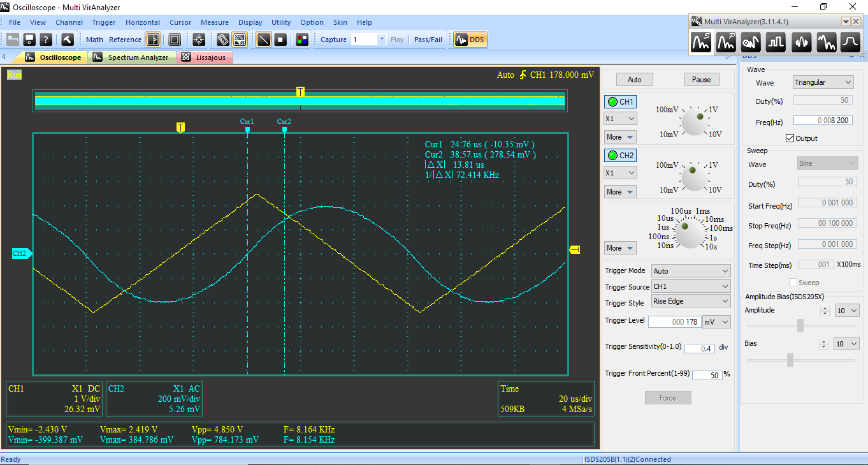This screenshot has height=465, width=868.
Task: Expand the timebase More options button
Action: coord(620,248)
